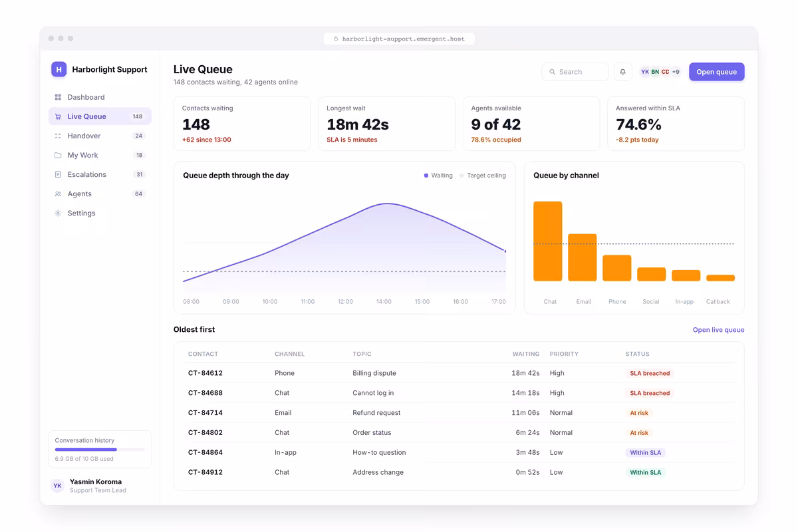798x532 pixels.
Task: Click the Agents people icon
Action: 58,194
